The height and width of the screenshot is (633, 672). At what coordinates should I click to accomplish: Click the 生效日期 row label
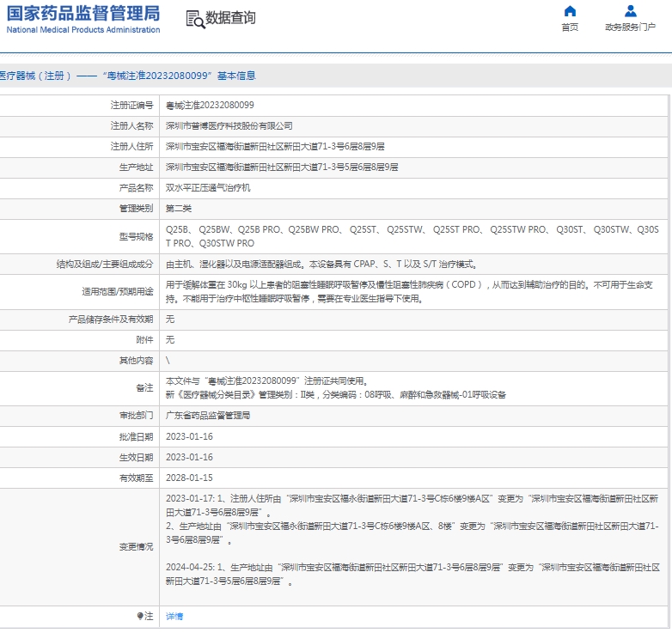pyautogui.click(x=137, y=457)
